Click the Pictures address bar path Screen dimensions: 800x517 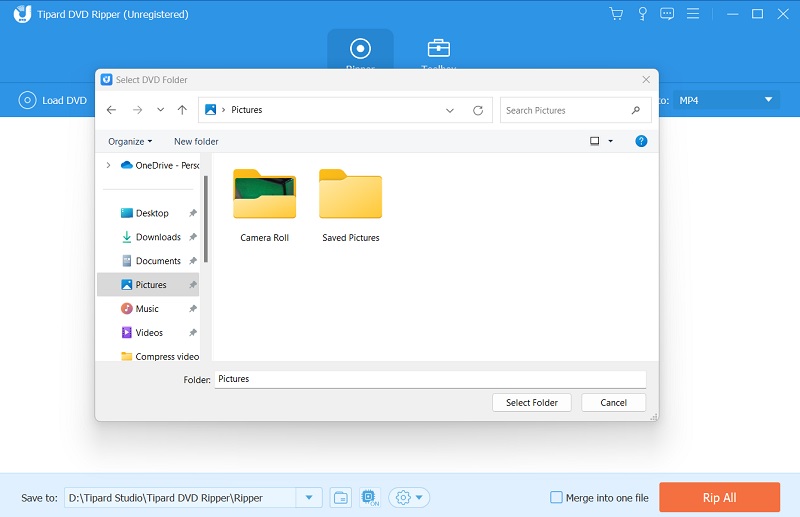pos(246,110)
